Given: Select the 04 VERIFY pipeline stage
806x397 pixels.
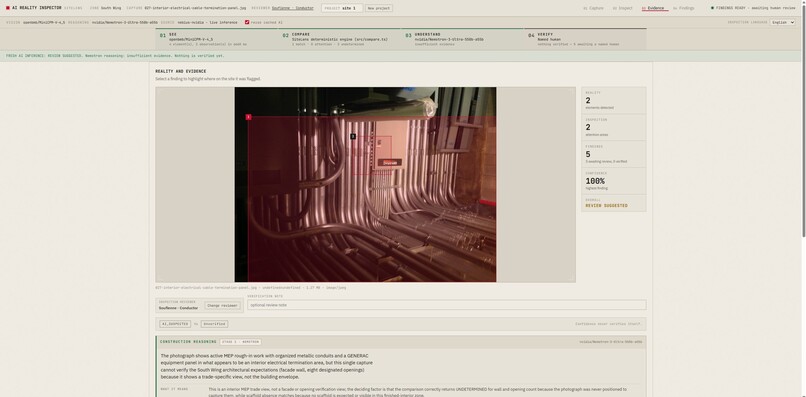Looking at the screenshot, I should [x=585, y=39].
